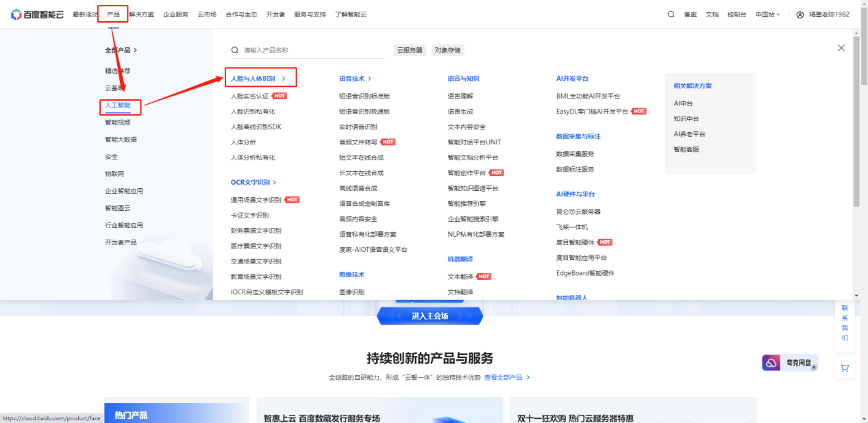
Task: Open the 产品 menu
Action: [x=113, y=14]
